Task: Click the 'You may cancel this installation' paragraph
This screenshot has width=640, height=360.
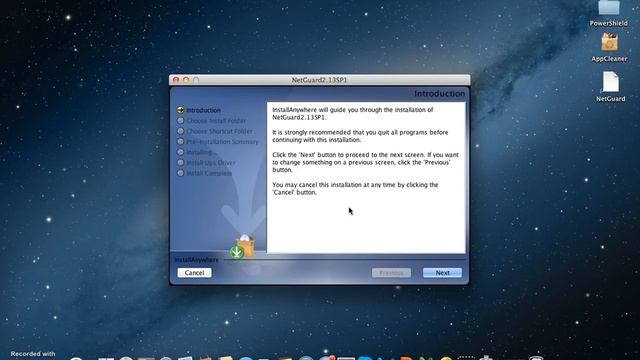Action: (x=355, y=189)
